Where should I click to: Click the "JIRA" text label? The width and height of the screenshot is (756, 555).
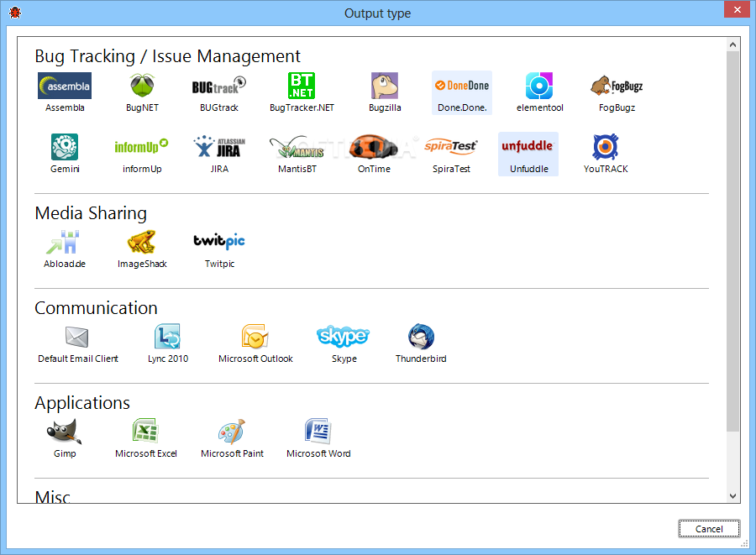[x=219, y=169]
